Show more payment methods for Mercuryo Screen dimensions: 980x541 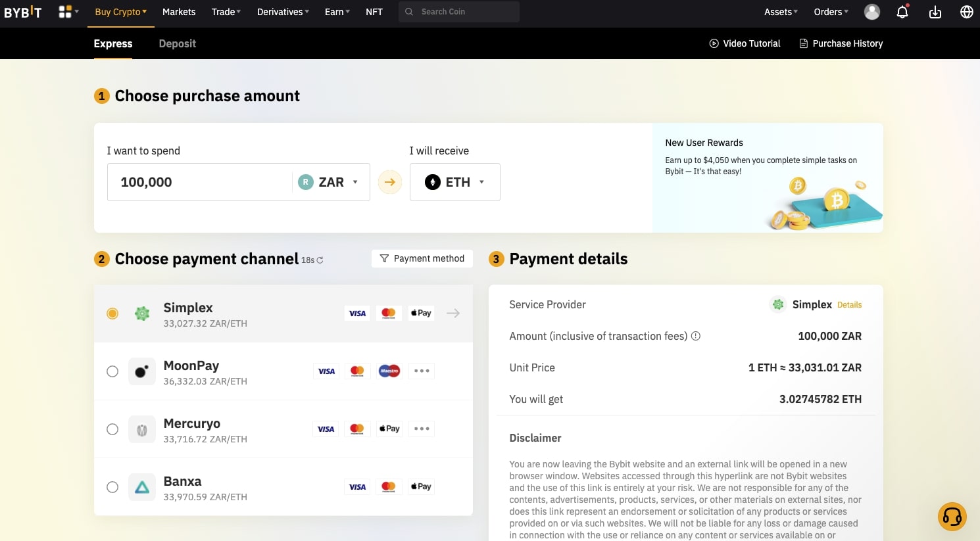422,429
